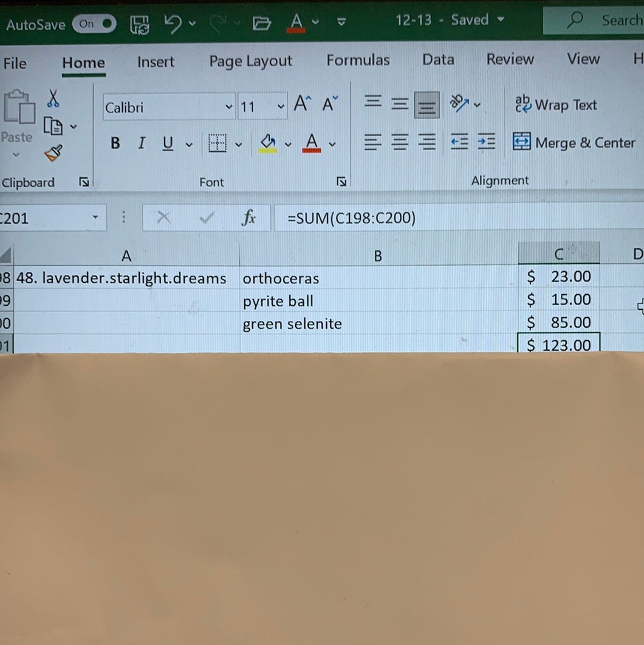
Task: Toggle Italic formatting
Action: pyautogui.click(x=142, y=143)
